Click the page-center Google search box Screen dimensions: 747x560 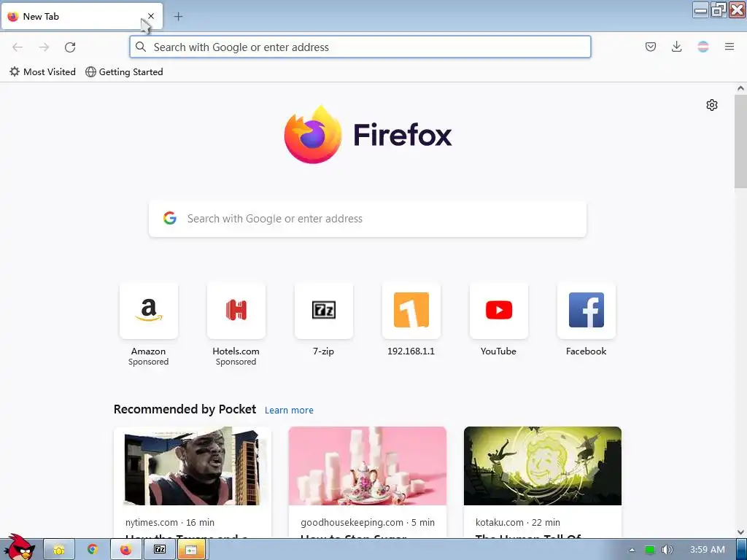point(368,219)
